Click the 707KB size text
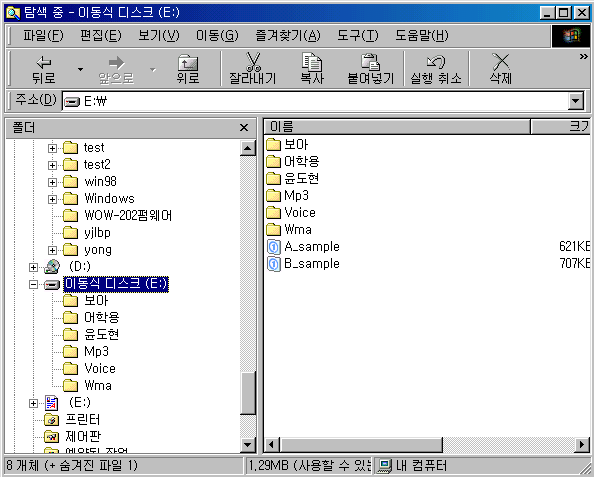Image resolution: width=594 pixels, height=477 pixels. coord(574,264)
